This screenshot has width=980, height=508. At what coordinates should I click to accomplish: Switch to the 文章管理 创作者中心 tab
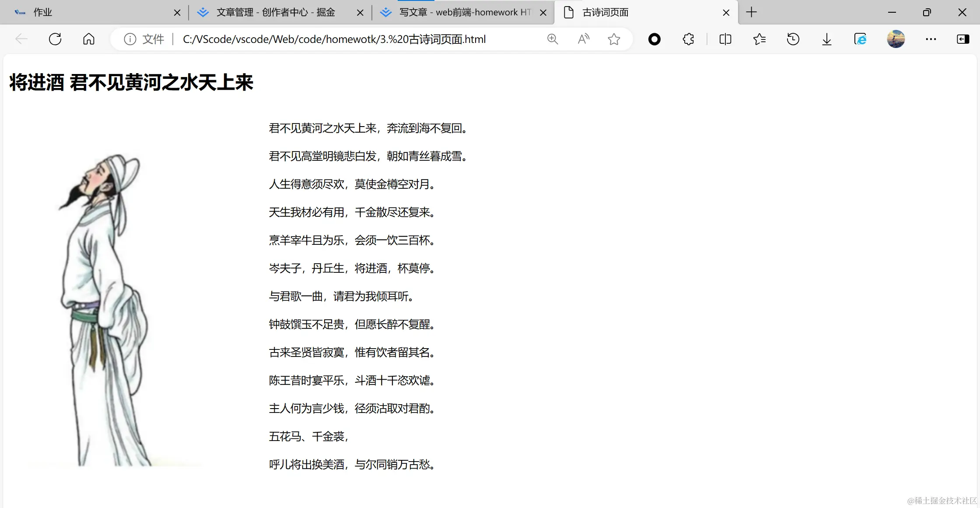click(x=276, y=12)
